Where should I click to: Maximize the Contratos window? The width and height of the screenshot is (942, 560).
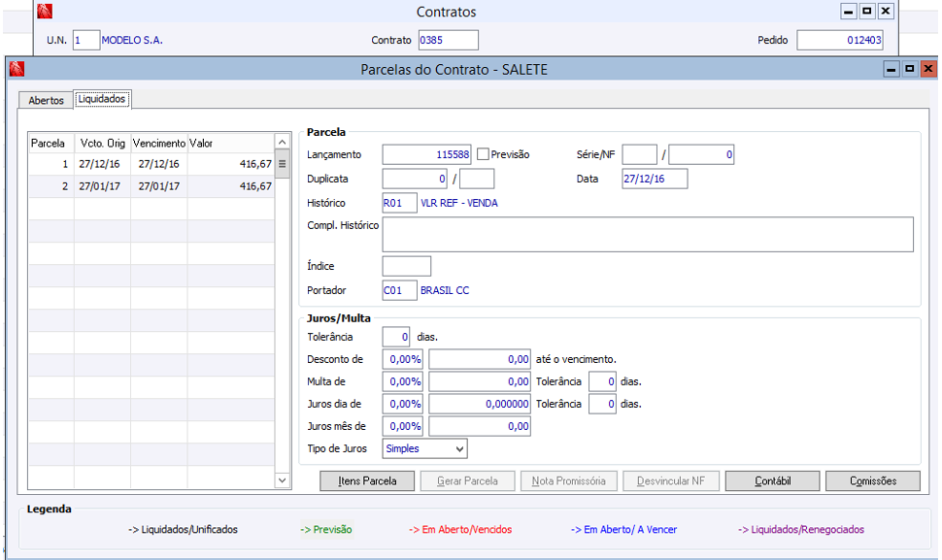coord(867,11)
